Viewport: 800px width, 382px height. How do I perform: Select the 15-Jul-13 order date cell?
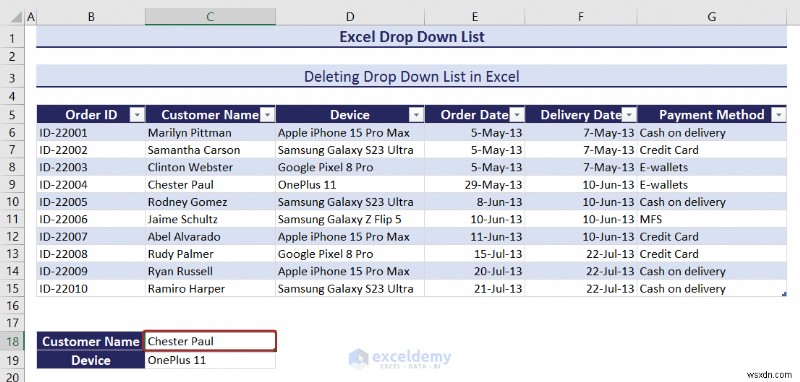click(x=474, y=254)
